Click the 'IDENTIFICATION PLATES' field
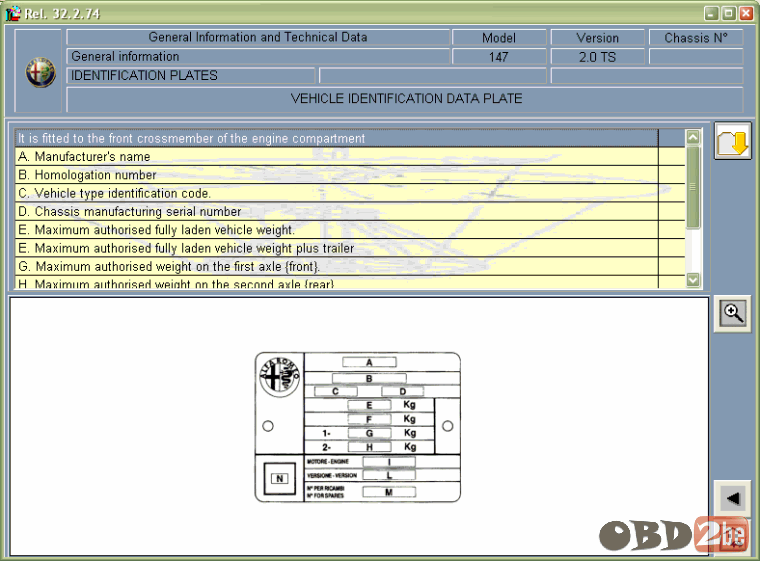760x561 pixels. point(191,76)
